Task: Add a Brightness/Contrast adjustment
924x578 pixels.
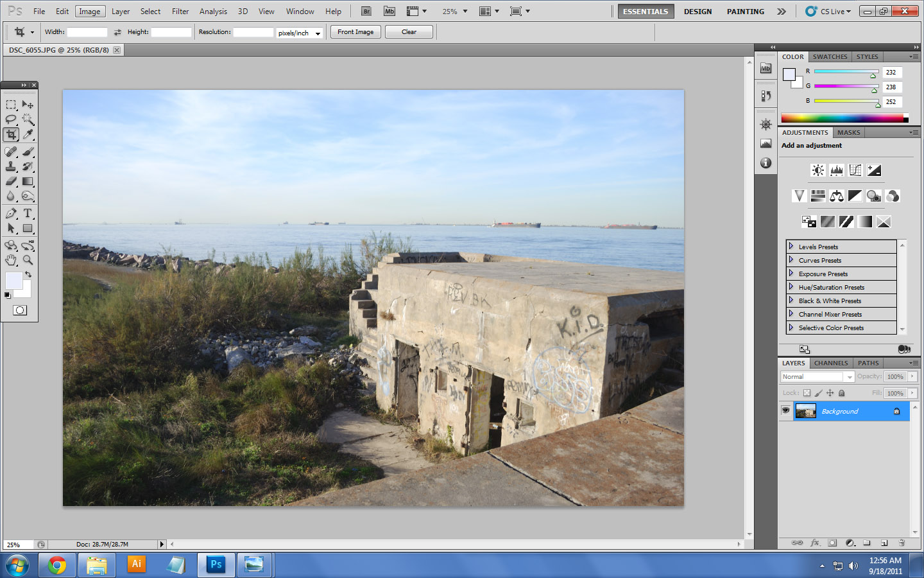Action: [817, 170]
